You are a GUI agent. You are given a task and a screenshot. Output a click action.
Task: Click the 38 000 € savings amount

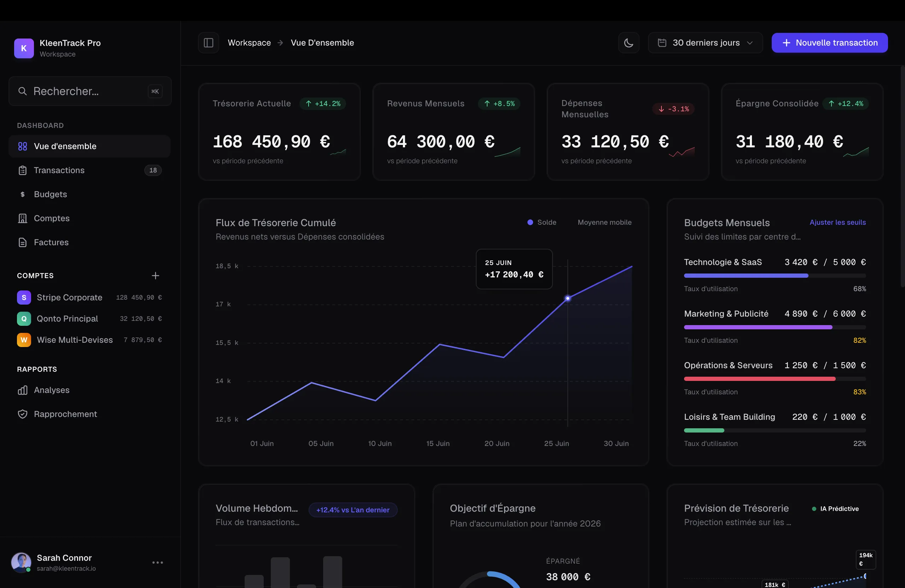click(568, 577)
